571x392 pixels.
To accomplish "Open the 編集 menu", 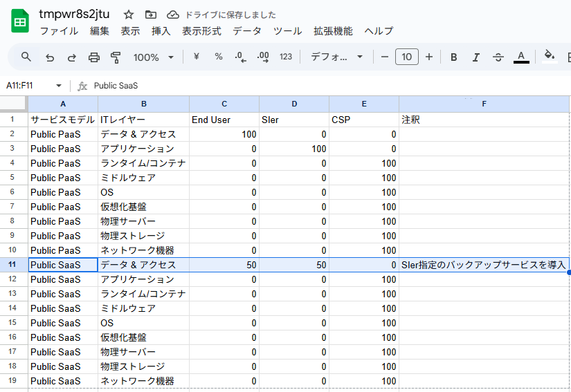I will pyautogui.click(x=100, y=31).
